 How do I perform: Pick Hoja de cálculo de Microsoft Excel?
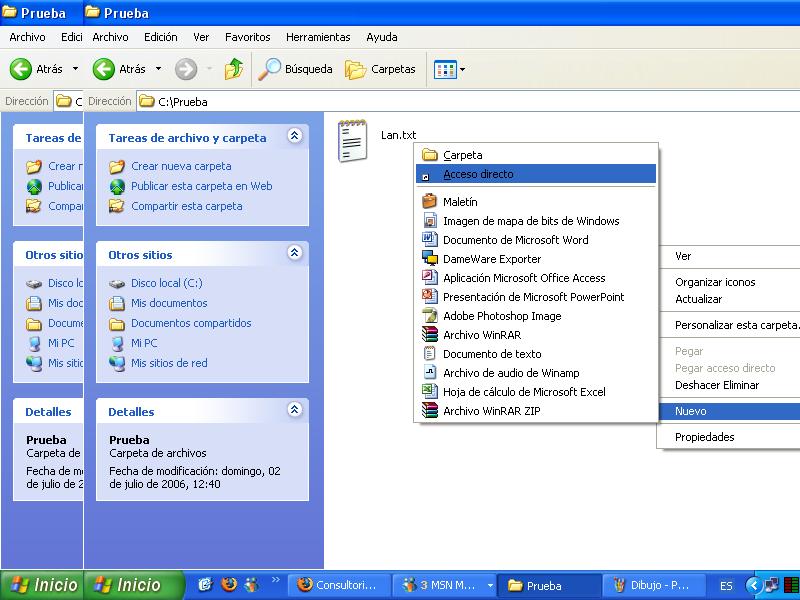click(524, 392)
